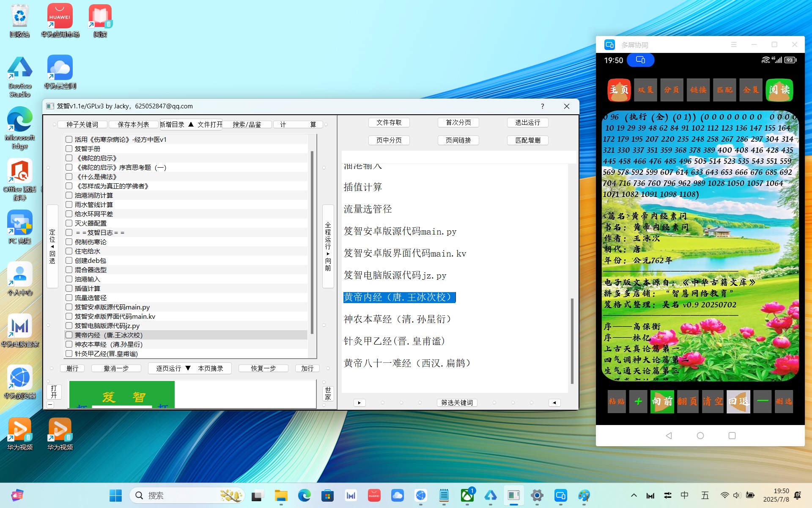Image resolution: width=812 pixels, height=508 pixels.
Task: Open File Explorer from taskbar
Action: click(281, 495)
